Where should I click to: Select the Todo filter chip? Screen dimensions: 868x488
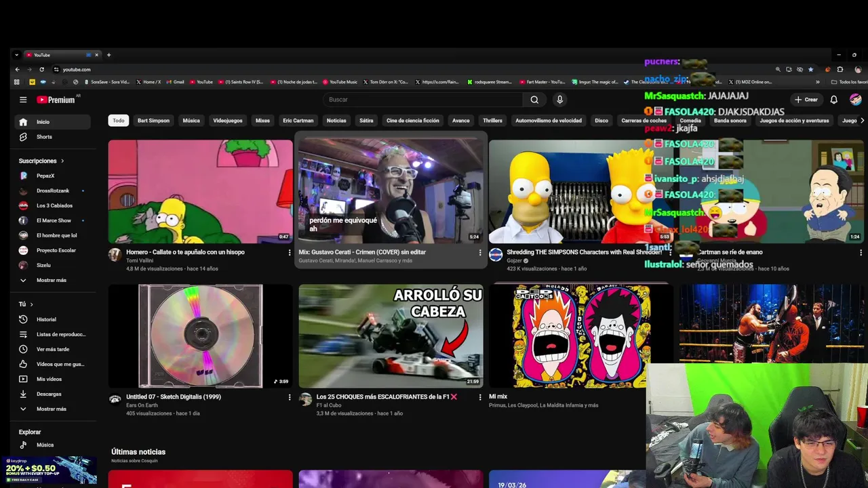119,121
